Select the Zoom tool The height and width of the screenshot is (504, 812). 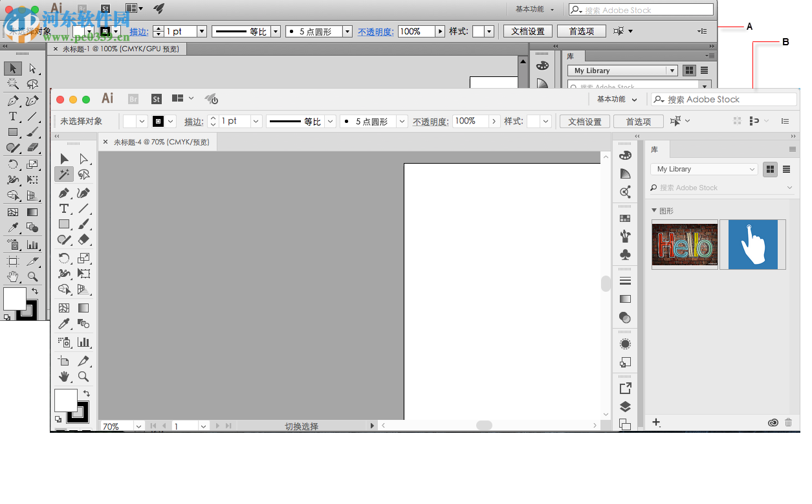[x=83, y=377]
